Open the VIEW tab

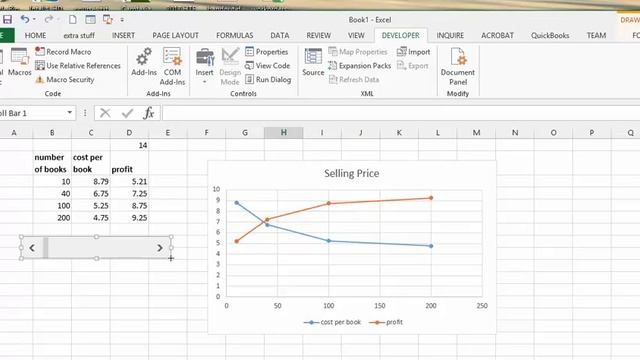click(356, 36)
